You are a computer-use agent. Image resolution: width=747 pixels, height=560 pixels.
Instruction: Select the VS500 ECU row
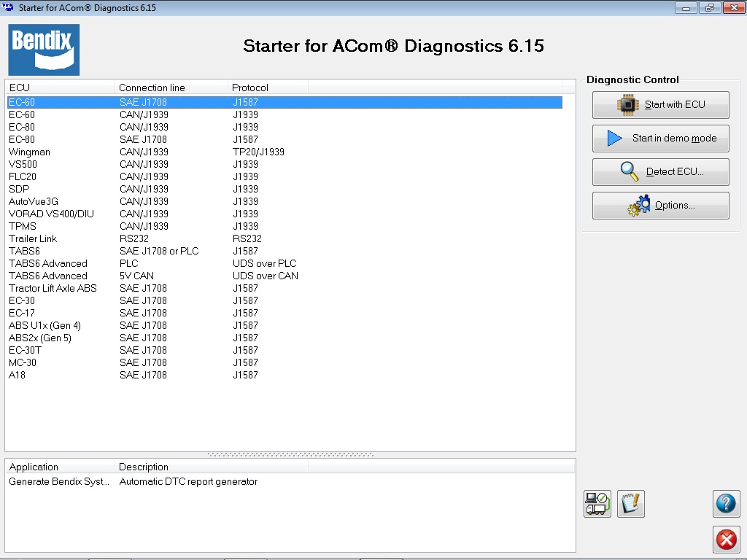[x=285, y=164]
